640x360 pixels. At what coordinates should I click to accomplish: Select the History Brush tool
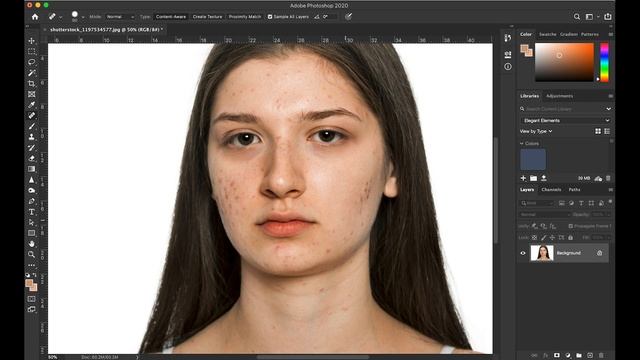[x=31, y=147]
